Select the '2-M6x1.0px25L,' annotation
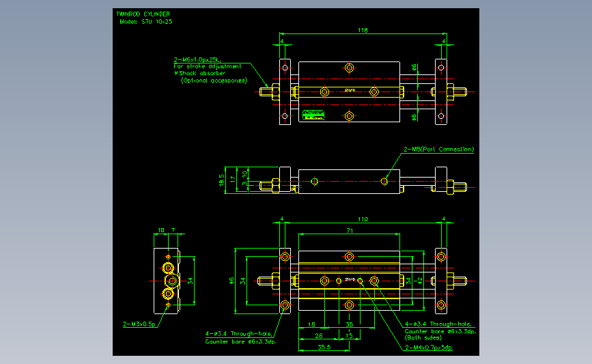This screenshot has height=364, width=592. click(x=197, y=59)
